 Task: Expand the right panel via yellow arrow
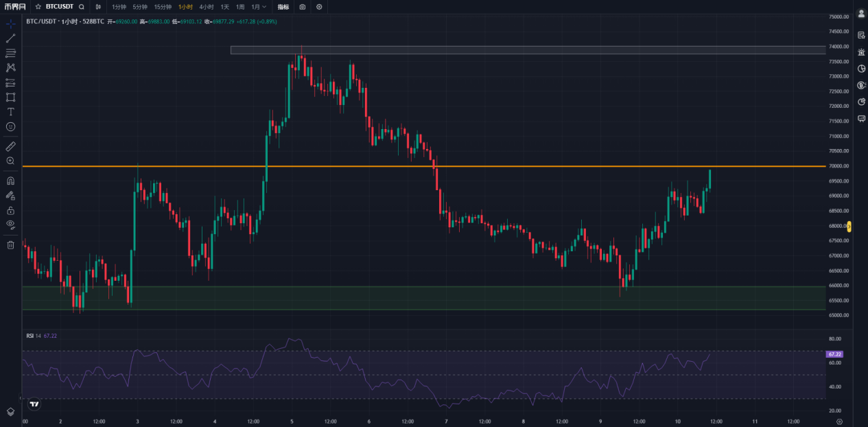click(x=849, y=227)
